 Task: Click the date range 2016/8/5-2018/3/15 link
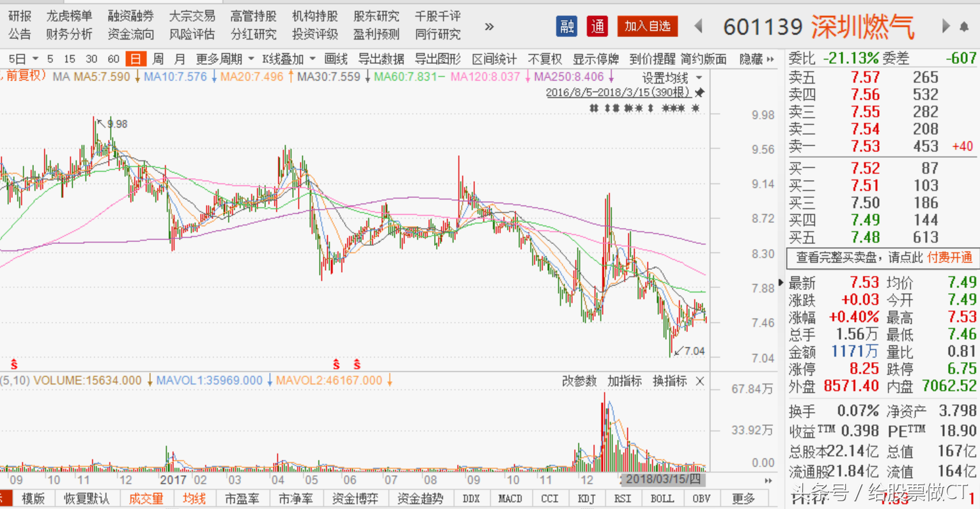618,93
